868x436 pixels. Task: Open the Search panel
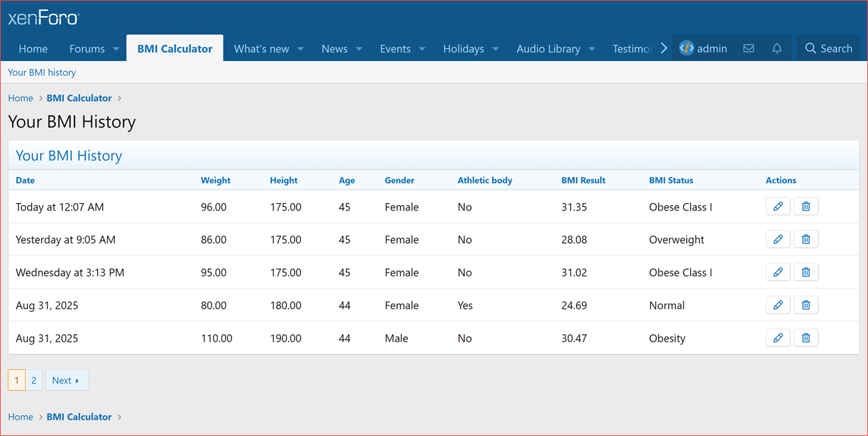pyautogui.click(x=828, y=48)
